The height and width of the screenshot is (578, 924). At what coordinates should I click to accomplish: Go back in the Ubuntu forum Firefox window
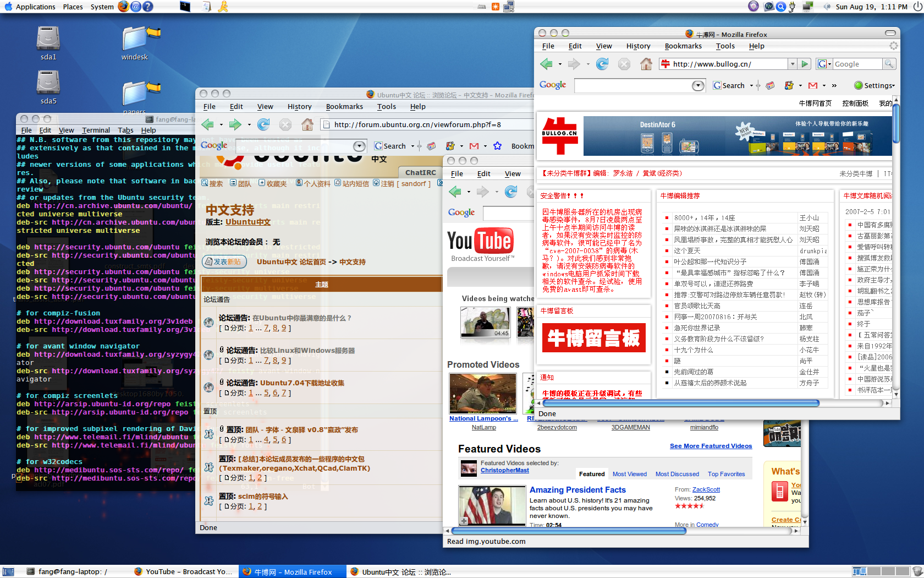(x=207, y=124)
